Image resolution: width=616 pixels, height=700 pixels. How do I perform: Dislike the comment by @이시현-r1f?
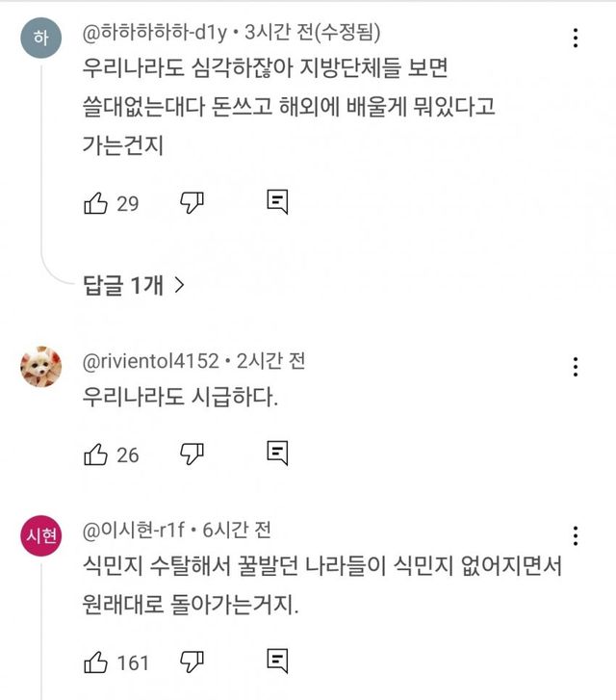(x=192, y=661)
